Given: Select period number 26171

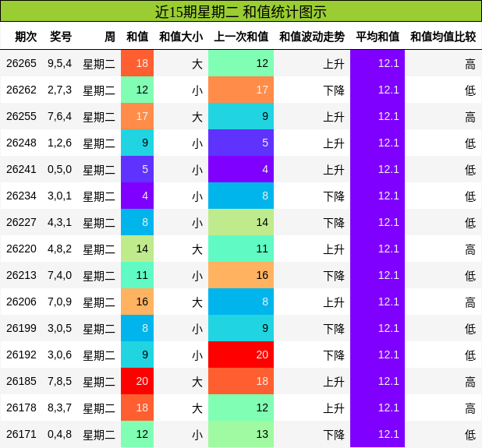Looking at the screenshot, I should [x=21, y=434].
